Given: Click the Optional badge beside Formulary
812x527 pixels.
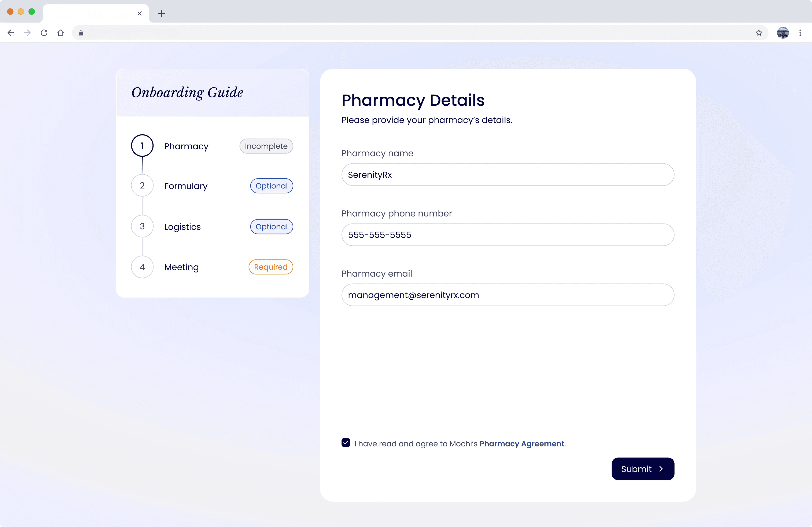Looking at the screenshot, I should (x=271, y=186).
